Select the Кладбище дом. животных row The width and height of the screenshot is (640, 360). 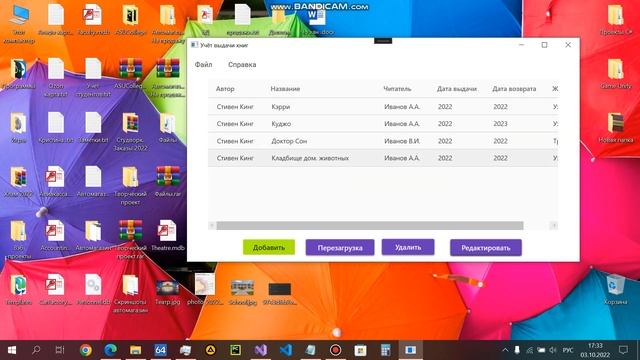tap(383, 158)
